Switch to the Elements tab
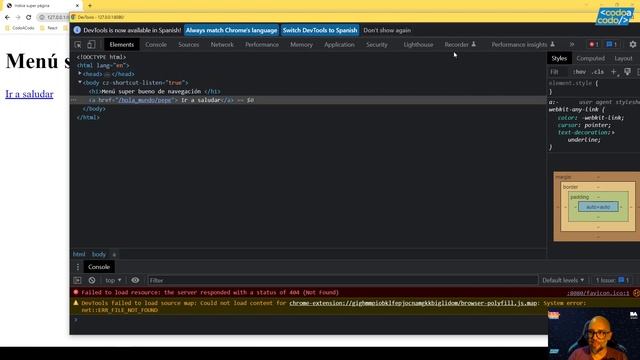Viewport: 640px width, 360px height. click(122, 44)
